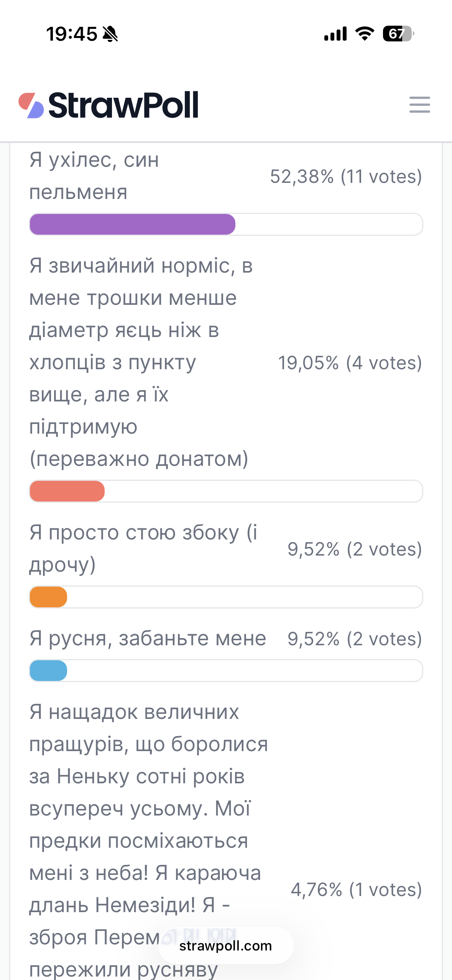Tap the StrawPoll logo icon

tap(31, 105)
